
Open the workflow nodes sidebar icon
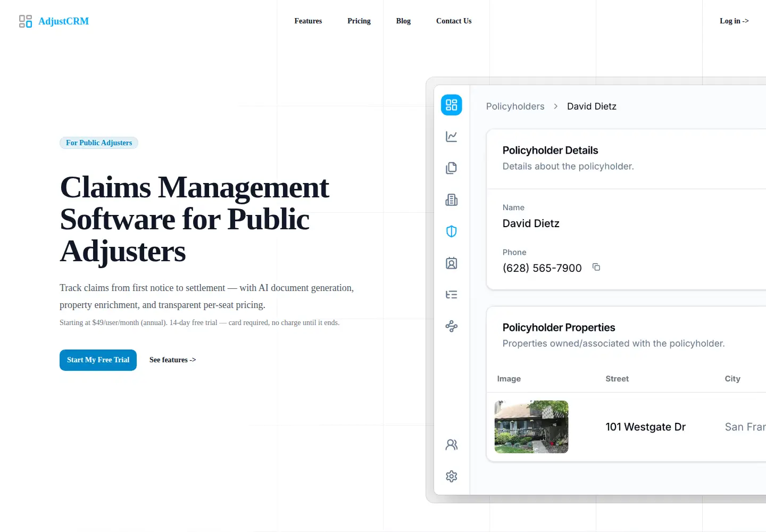pos(452,327)
